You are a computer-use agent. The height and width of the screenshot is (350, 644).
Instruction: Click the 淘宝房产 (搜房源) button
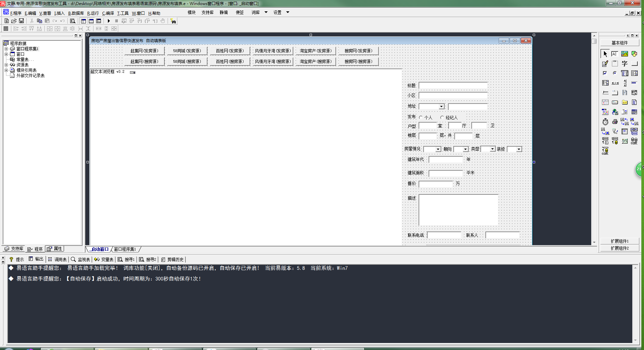point(315,61)
